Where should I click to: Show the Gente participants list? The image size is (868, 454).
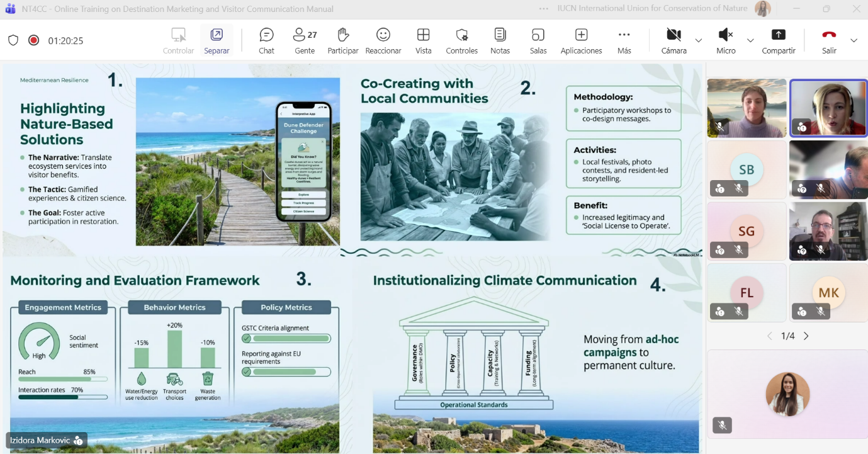305,41
